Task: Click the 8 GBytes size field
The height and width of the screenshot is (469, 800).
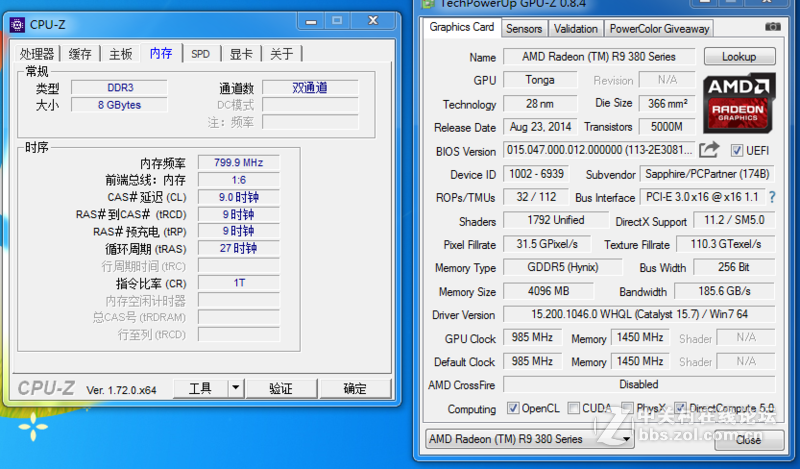Action: coord(119,105)
